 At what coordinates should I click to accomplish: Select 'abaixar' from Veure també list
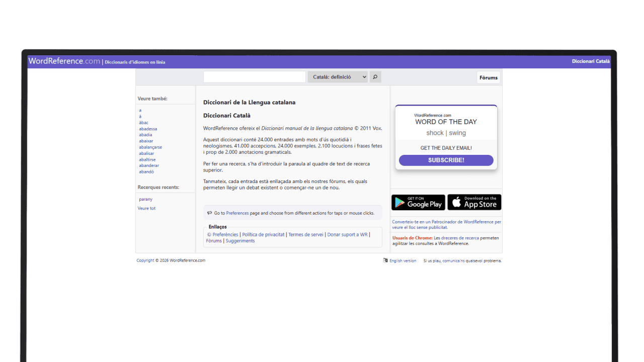(146, 141)
